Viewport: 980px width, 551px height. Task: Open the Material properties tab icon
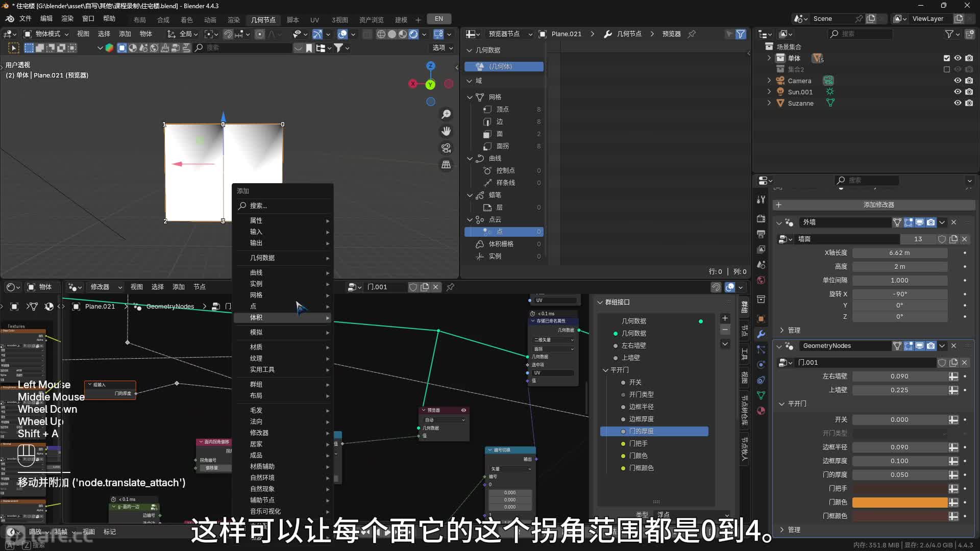(761, 410)
